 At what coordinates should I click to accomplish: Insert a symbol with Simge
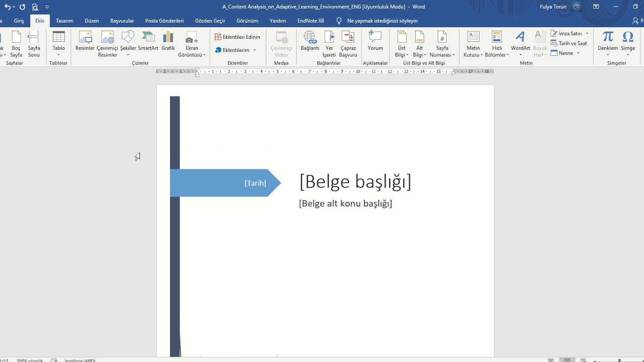628,44
